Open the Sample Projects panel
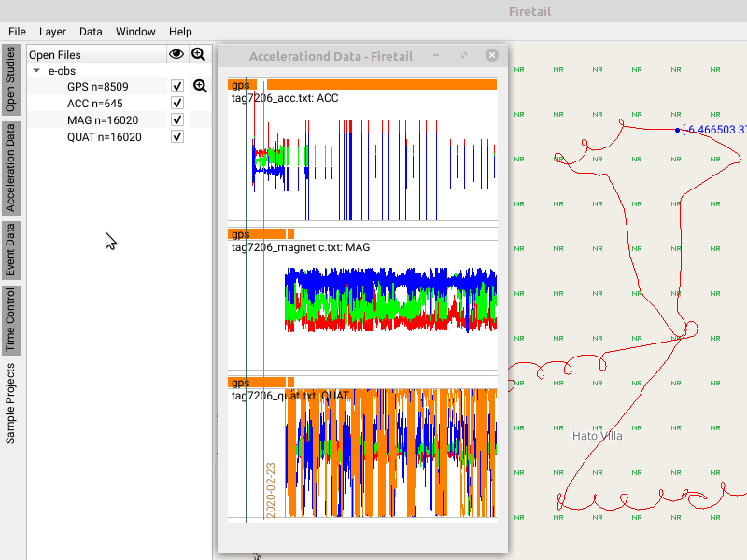 point(10,383)
